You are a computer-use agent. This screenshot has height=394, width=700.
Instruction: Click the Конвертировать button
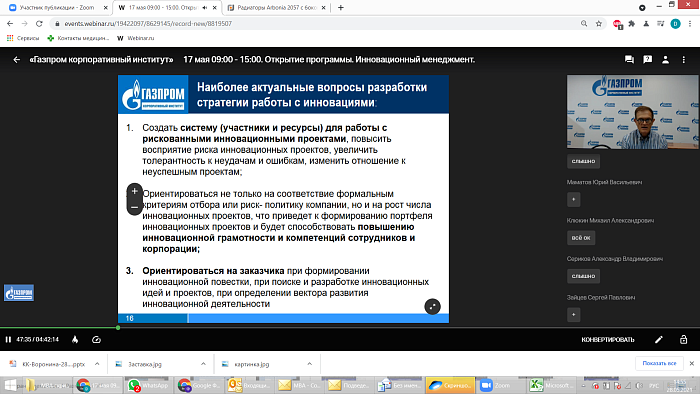click(x=608, y=340)
